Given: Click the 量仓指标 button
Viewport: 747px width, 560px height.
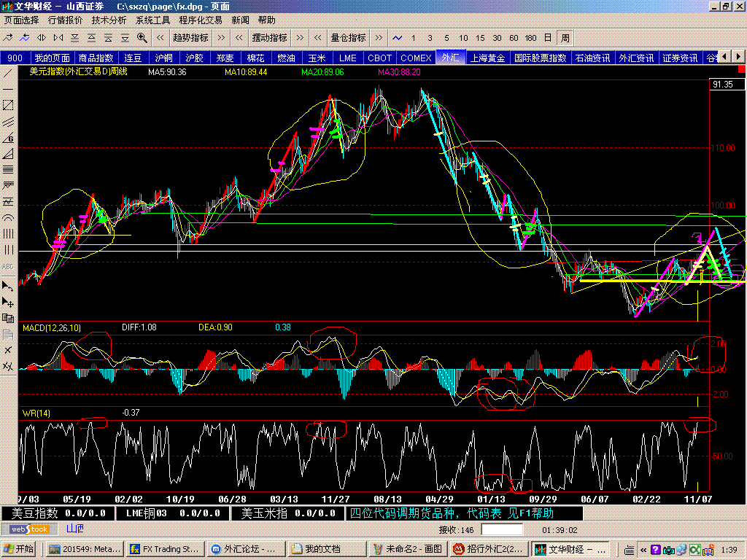Looking at the screenshot, I should (348, 38).
